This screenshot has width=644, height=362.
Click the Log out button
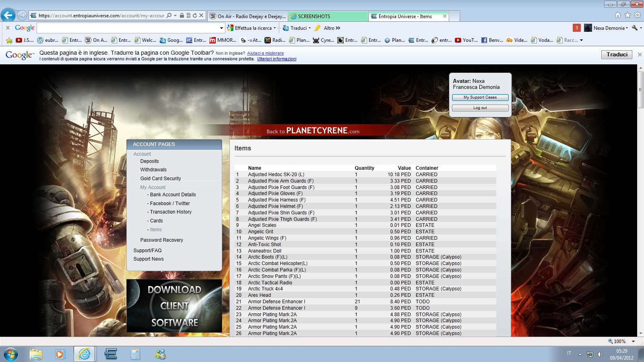pos(480,108)
